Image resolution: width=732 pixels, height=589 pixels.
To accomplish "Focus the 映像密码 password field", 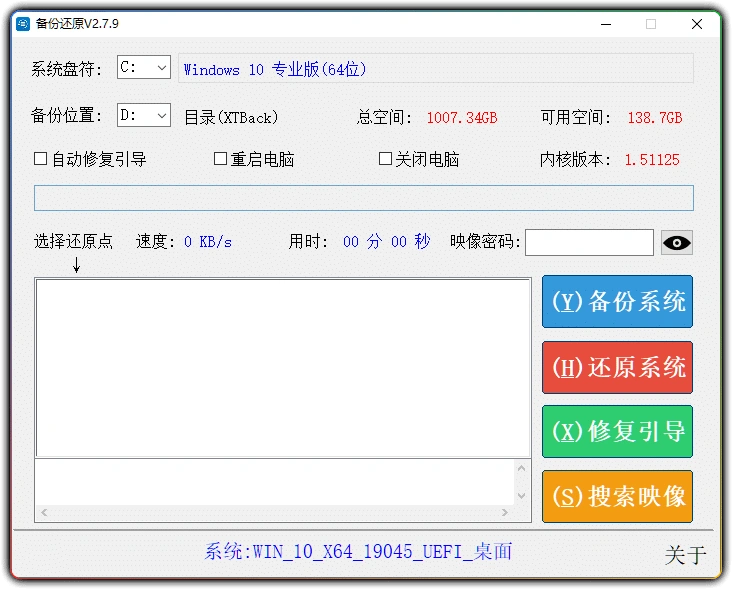I will coord(589,242).
